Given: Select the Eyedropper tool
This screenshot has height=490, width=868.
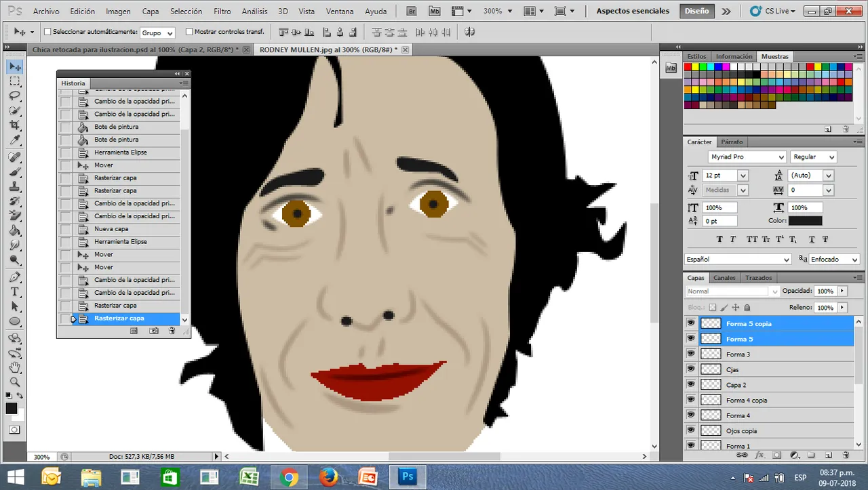Looking at the screenshot, I should coord(14,140).
